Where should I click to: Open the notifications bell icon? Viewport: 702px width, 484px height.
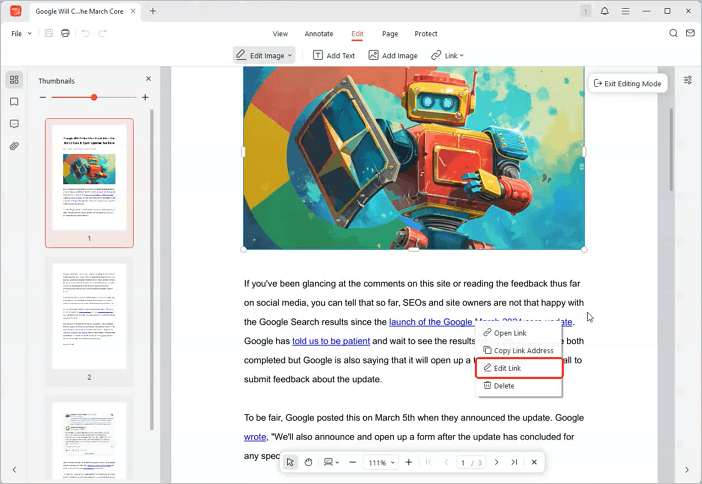(604, 11)
